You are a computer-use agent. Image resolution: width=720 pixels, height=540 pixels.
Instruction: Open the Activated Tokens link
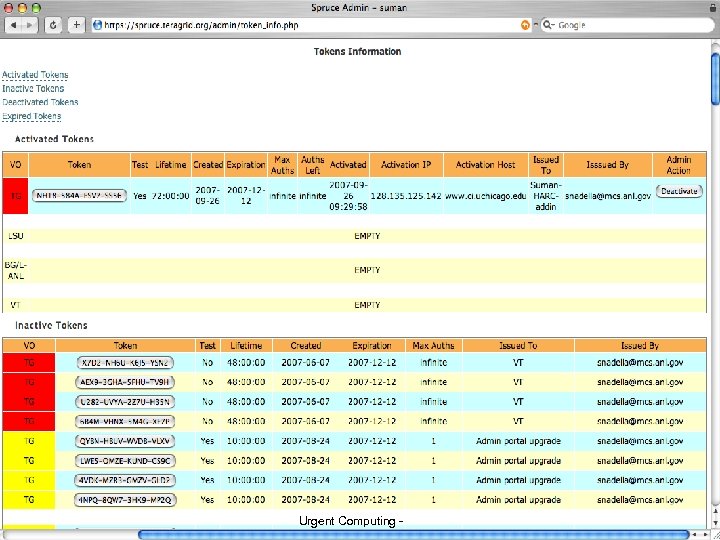tap(35, 75)
